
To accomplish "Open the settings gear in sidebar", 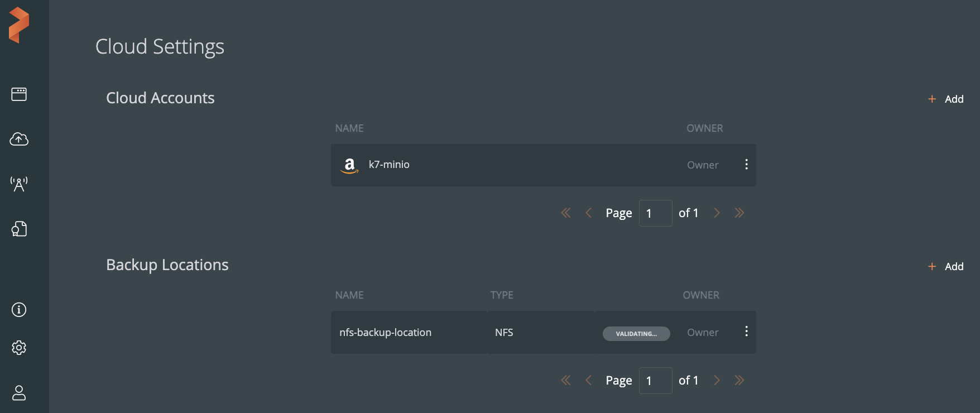I will [x=19, y=348].
